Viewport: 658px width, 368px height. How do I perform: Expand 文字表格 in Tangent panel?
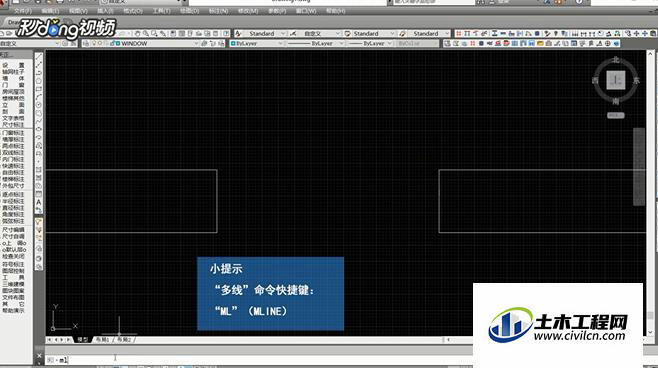point(13,118)
